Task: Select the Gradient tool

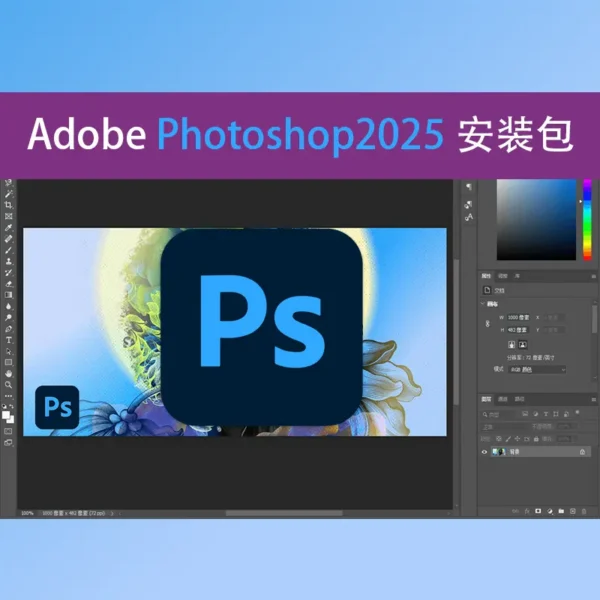Action: tap(8, 295)
